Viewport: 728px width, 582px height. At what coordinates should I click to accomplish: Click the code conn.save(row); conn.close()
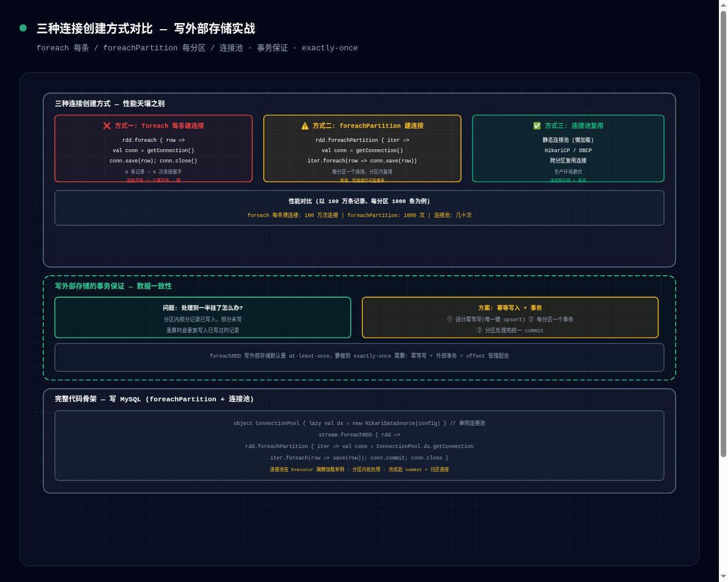pos(153,161)
